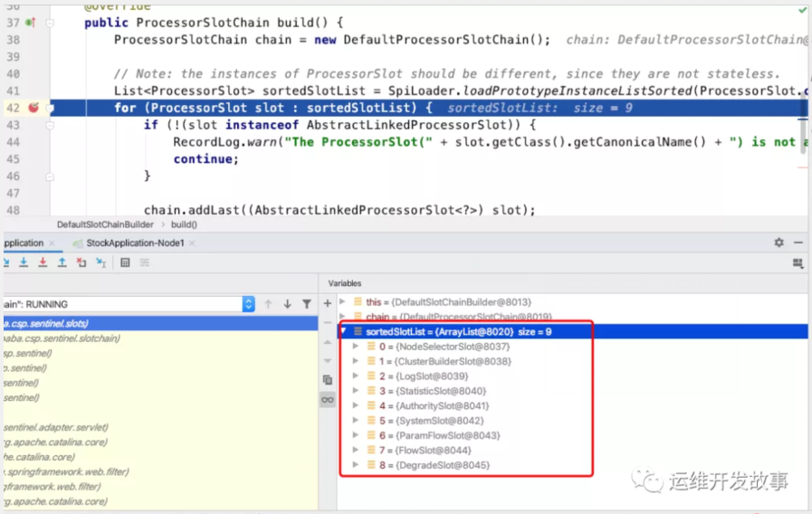Collapse the sortedSlotList variable node
The image size is (812, 514).
click(x=343, y=332)
